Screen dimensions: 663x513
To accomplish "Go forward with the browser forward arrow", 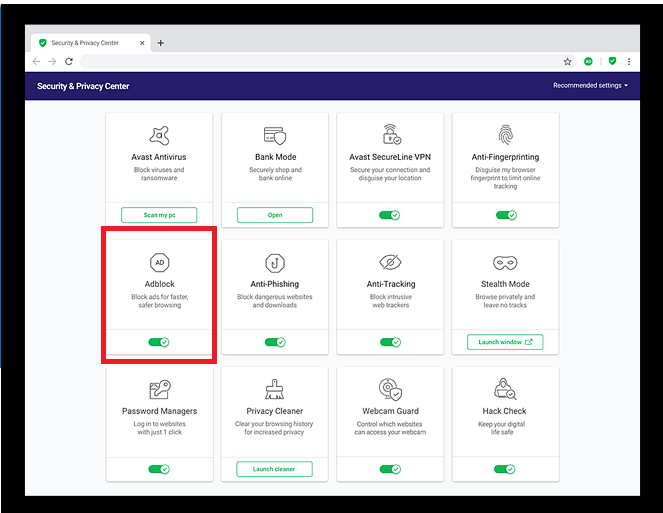I will pyautogui.click(x=52, y=62).
